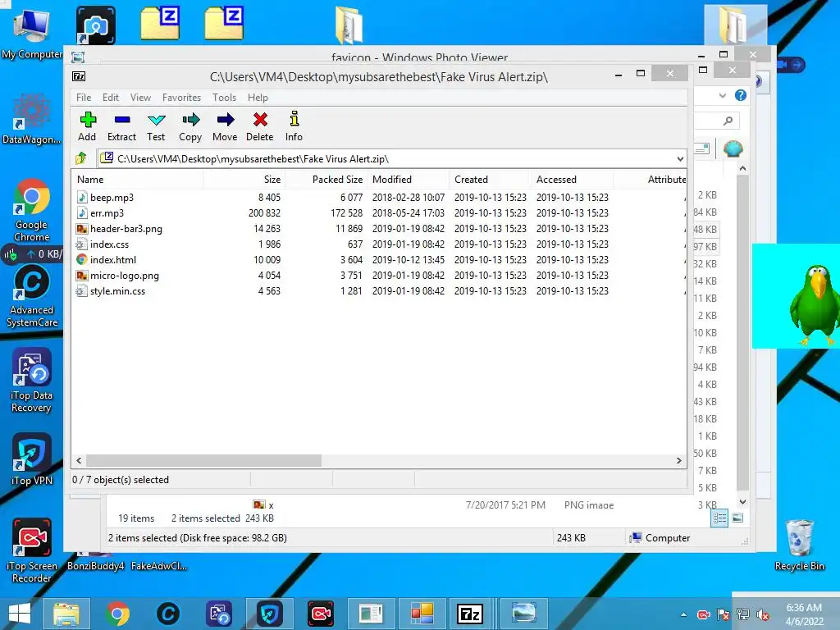Open the View menu
The width and height of the screenshot is (840, 630).
(140, 98)
